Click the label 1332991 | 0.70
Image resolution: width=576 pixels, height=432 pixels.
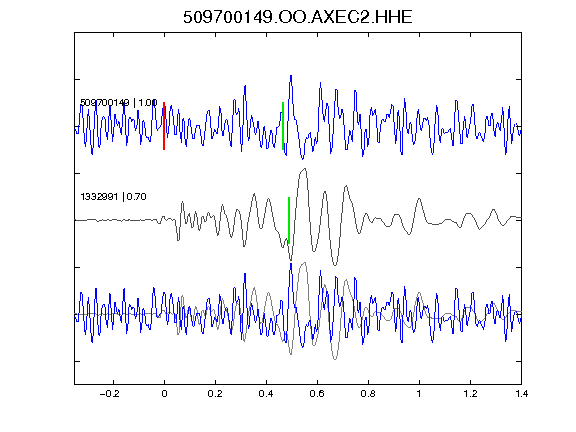coord(113,197)
